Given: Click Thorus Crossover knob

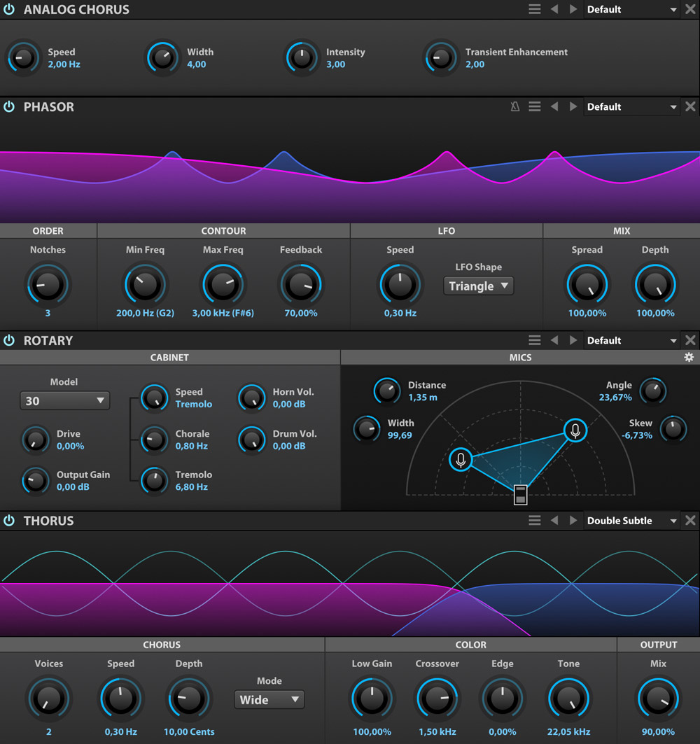Looking at the screenshot, I should click(x=437, y=699).
